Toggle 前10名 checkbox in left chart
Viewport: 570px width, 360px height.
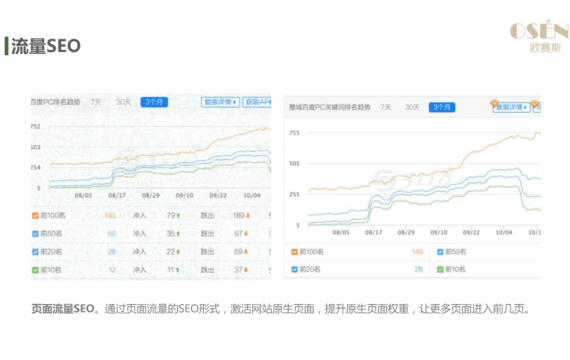point(35,270)
